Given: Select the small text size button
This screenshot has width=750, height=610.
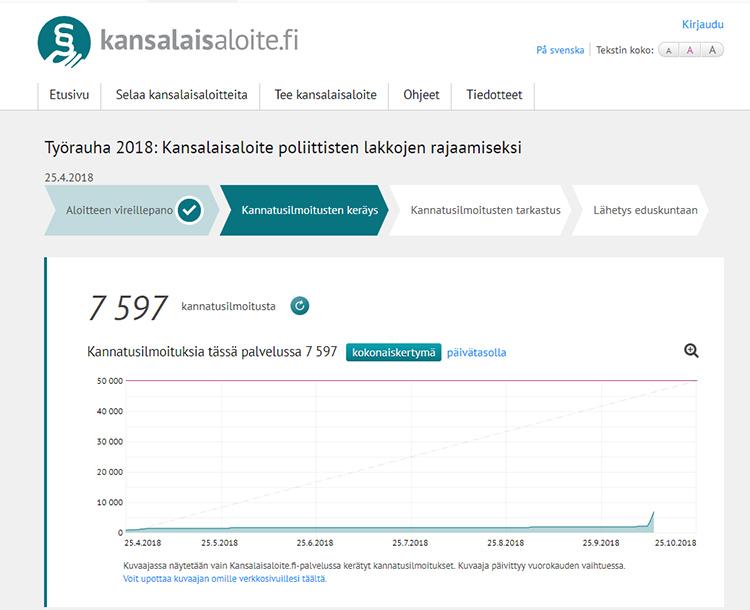Looking at the screenshot, I should point(669,50).
